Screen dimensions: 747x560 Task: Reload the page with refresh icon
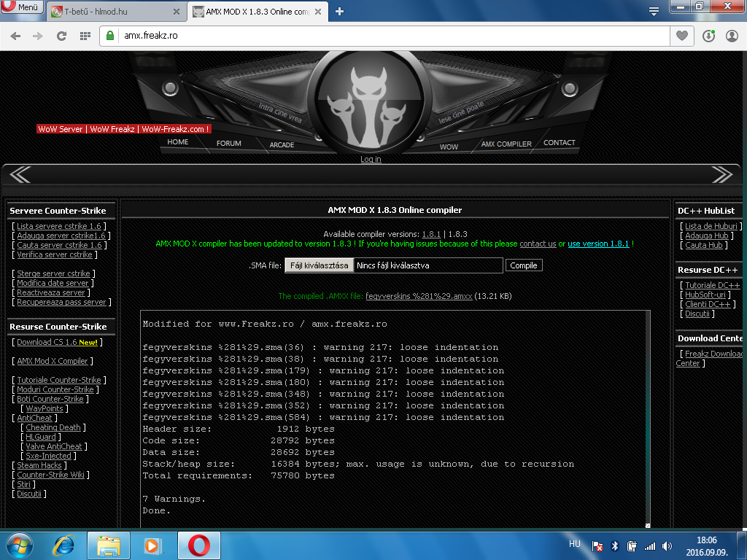61,36
